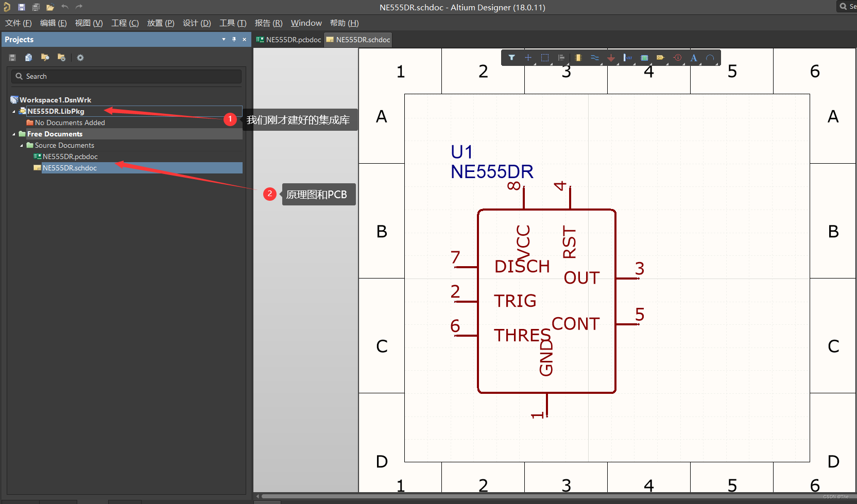This screenshot has height=504, width=857.
Task: Click the U1 designator text
Action: (461, 152)
